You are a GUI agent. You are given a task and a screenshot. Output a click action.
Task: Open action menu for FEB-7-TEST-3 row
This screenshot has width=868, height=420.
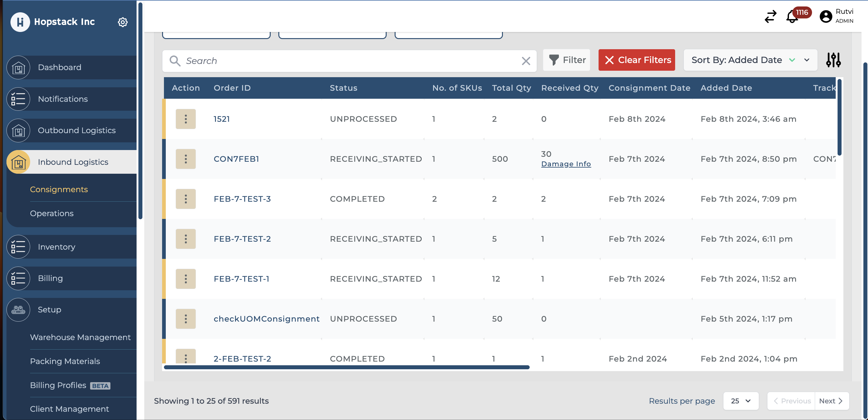[x=186, y=199]
